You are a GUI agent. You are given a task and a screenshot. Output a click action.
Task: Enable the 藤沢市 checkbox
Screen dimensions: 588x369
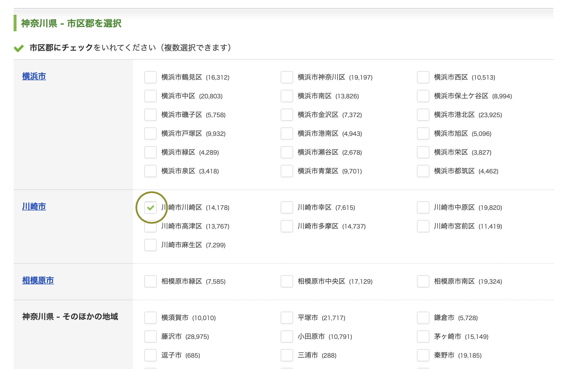pyautogui.click(x=151, y=337)
